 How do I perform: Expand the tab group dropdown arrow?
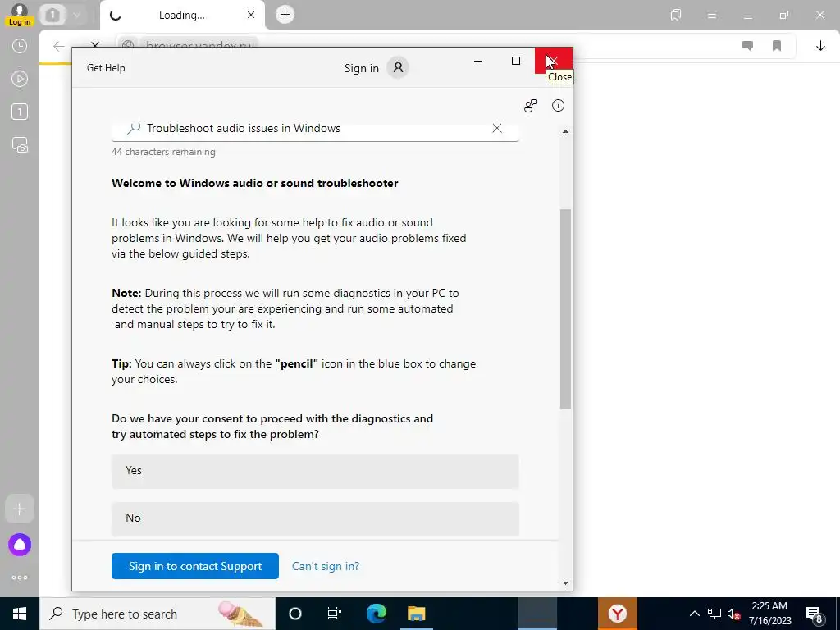click(76, 15)
